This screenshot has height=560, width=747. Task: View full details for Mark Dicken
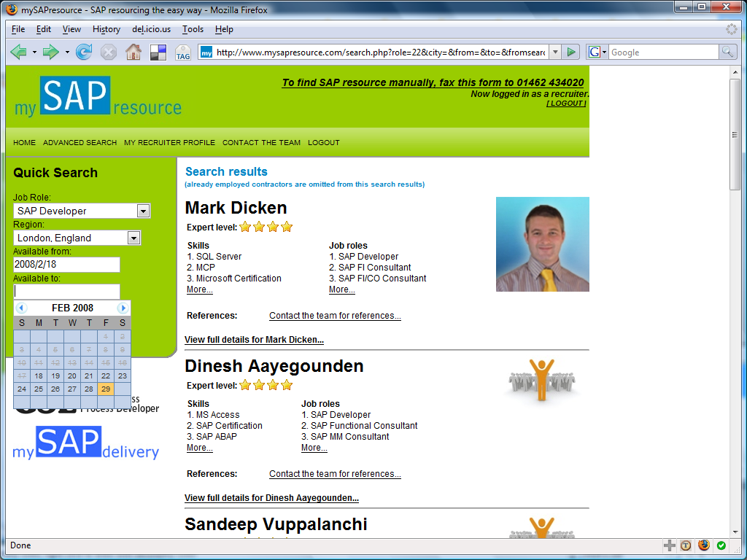[x=255, y=340]
